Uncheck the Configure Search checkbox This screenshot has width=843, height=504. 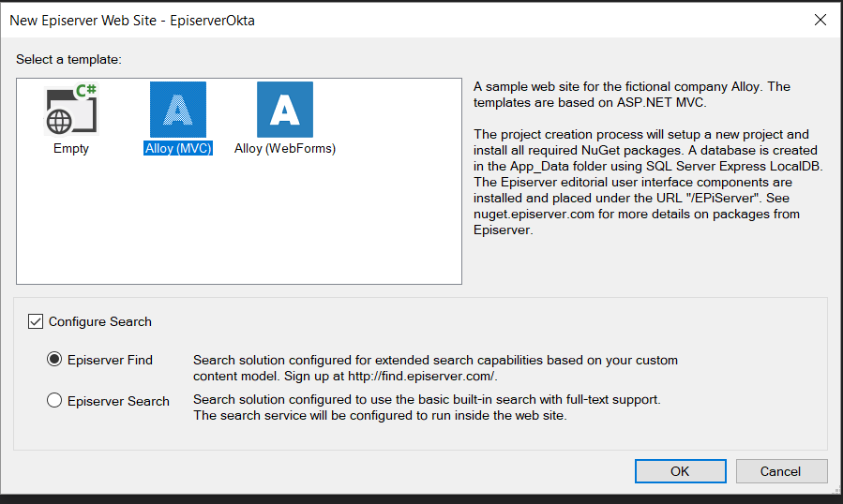coord(36,321)
